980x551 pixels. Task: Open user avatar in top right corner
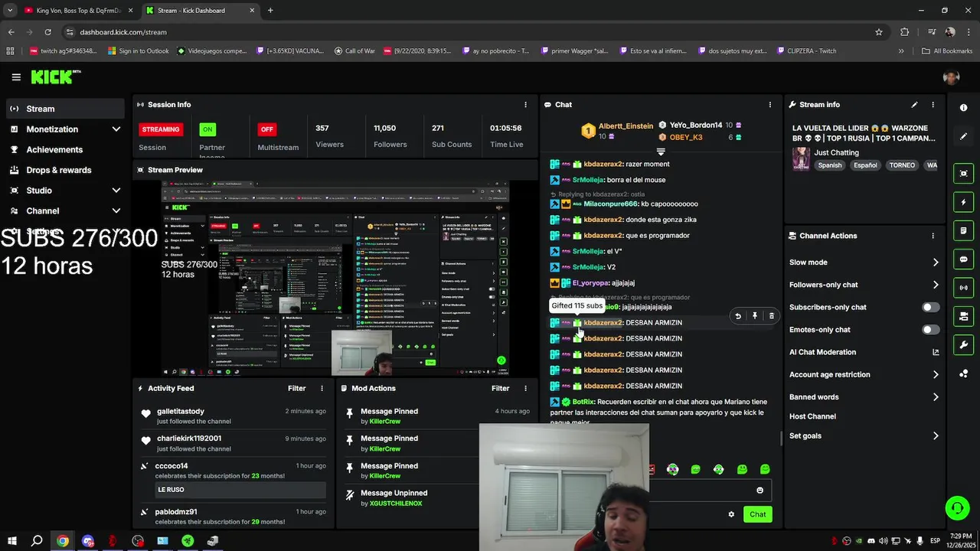click(952, 77)
